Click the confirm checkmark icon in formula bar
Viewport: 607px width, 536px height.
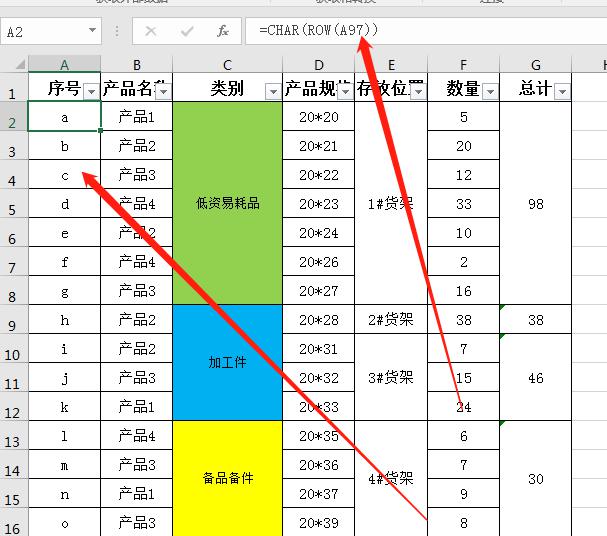pos(187,31)
